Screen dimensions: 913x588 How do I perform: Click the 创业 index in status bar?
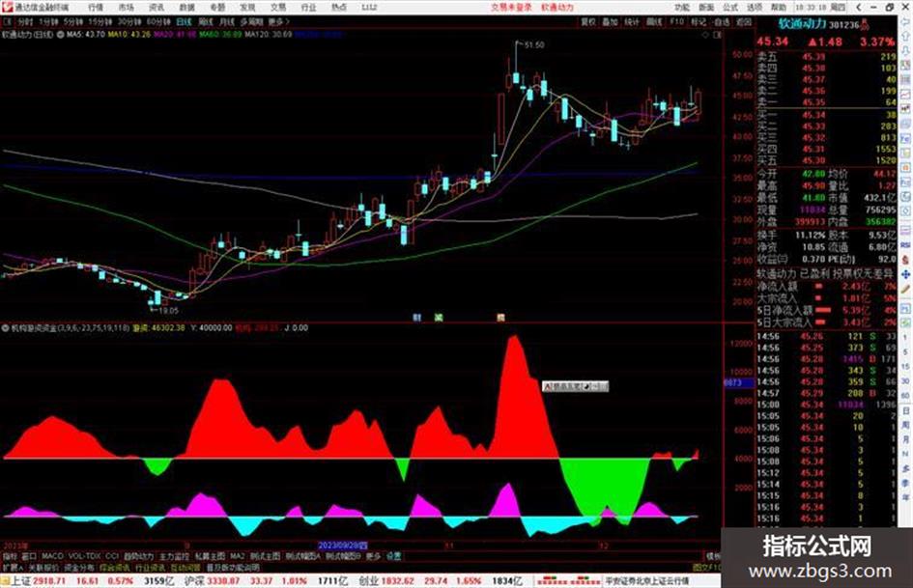tap(368, 581)
